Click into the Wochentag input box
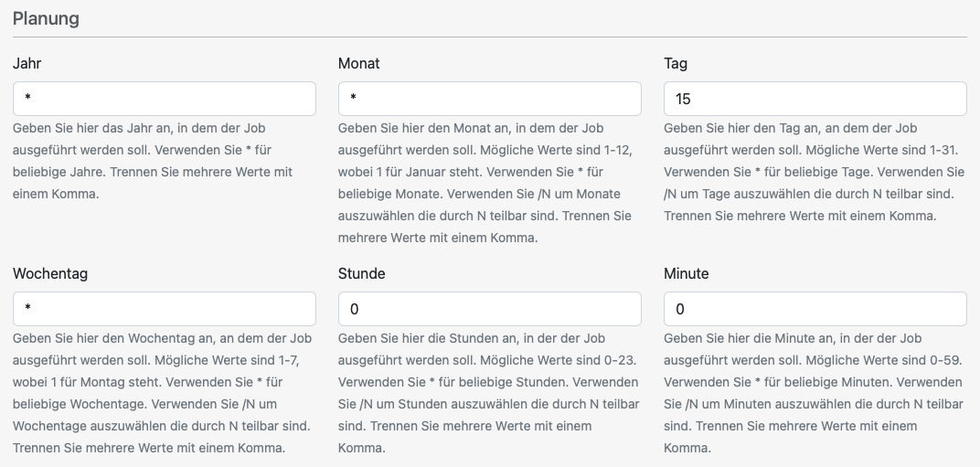The height and width of the screenshot is (467, 980). point(165,309)
